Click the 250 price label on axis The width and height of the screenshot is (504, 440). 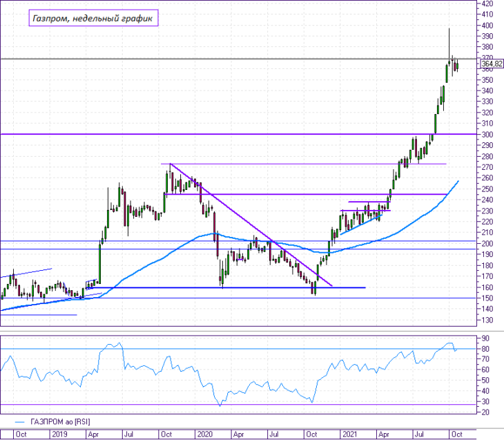click(x=487, y=189)
